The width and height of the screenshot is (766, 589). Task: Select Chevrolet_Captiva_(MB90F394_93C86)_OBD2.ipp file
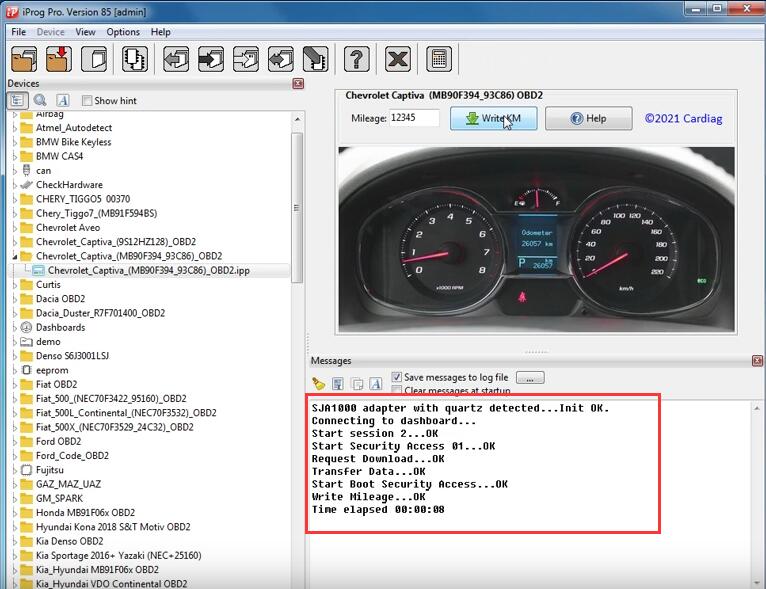tap(149, 270)
